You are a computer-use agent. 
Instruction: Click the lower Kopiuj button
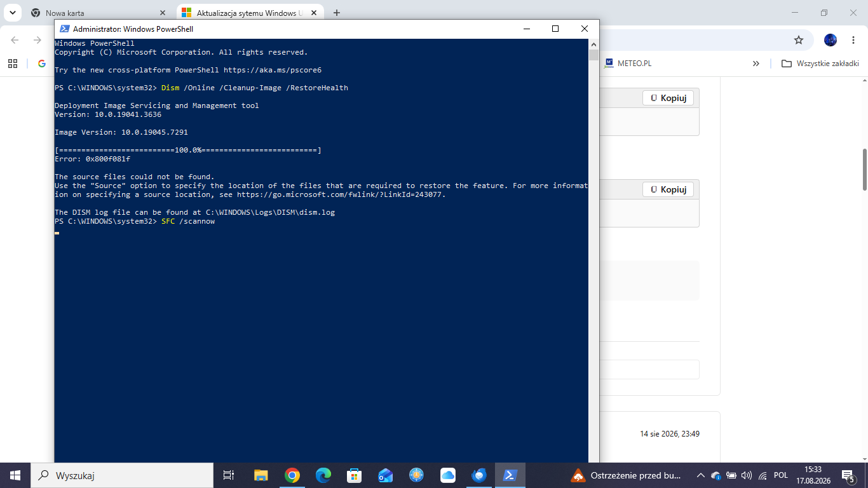pyautogui.click(x=668, y=189)
